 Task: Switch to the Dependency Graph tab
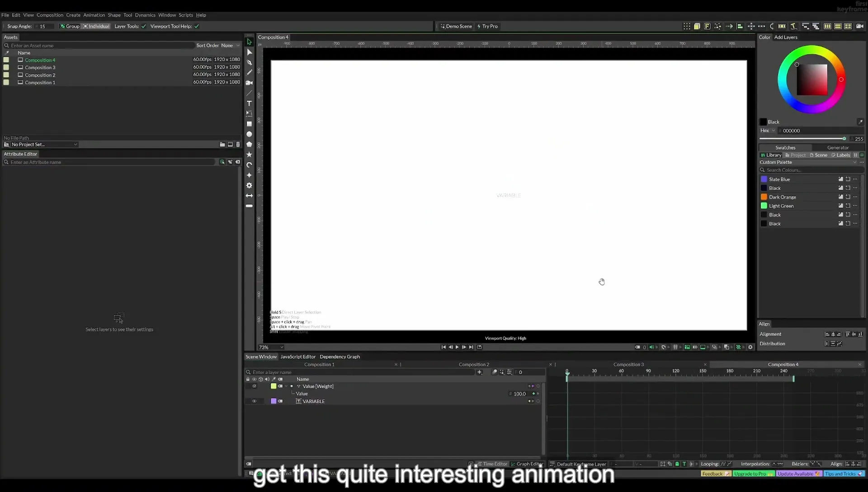(340, 357)
